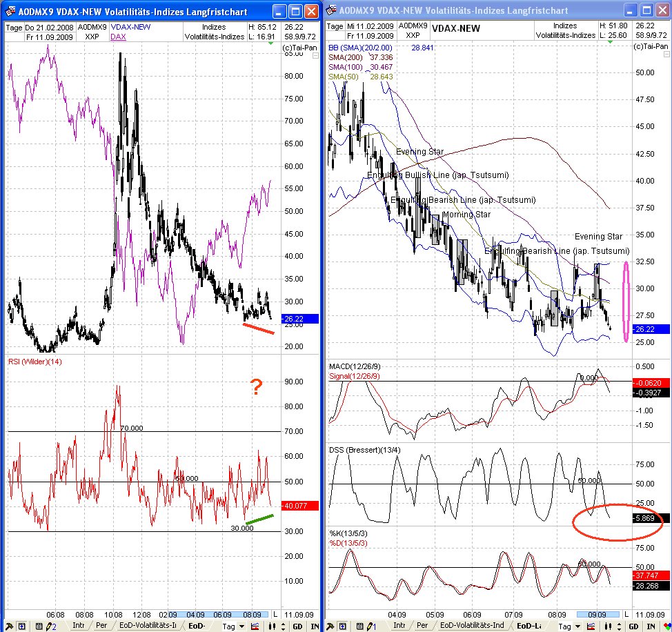672x632 pixels.
Task: Click the right window title bar chart icon
Action: [332, 10]
